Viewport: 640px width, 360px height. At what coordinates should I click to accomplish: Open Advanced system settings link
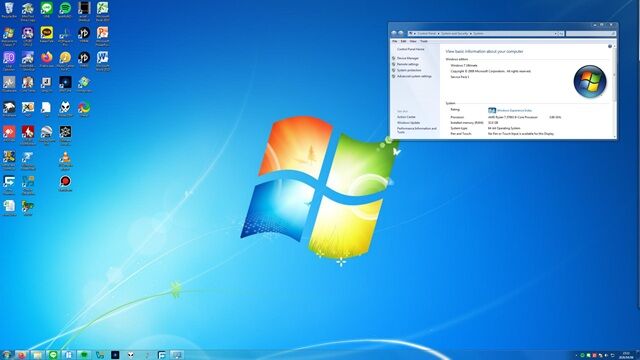(x=414, y=76)
